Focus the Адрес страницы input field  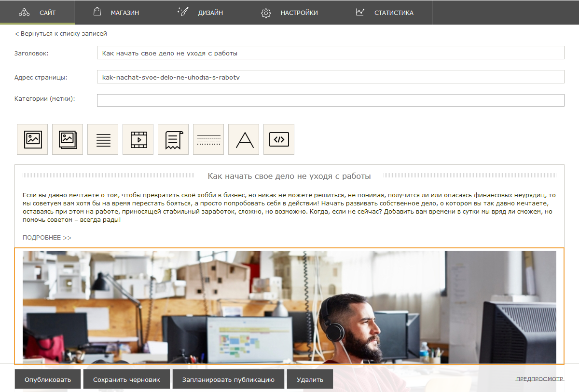coord(331,77)
